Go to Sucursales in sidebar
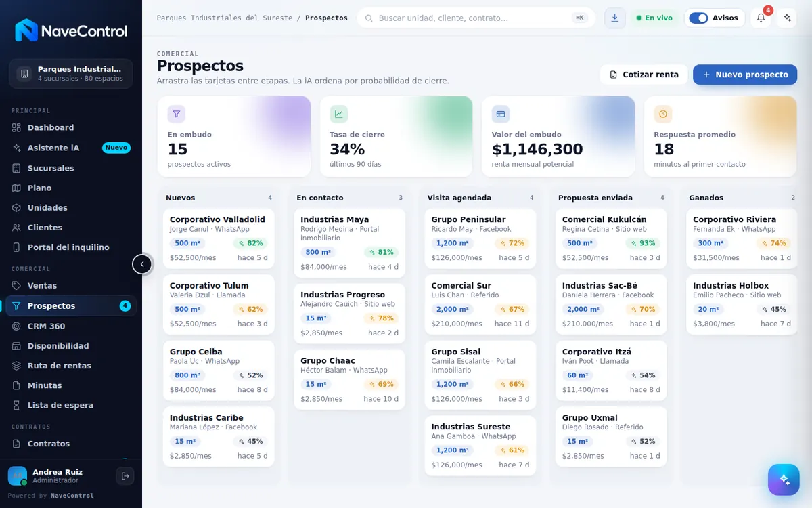The height and width of the screenshot is (508, 812). pos(71,168)
